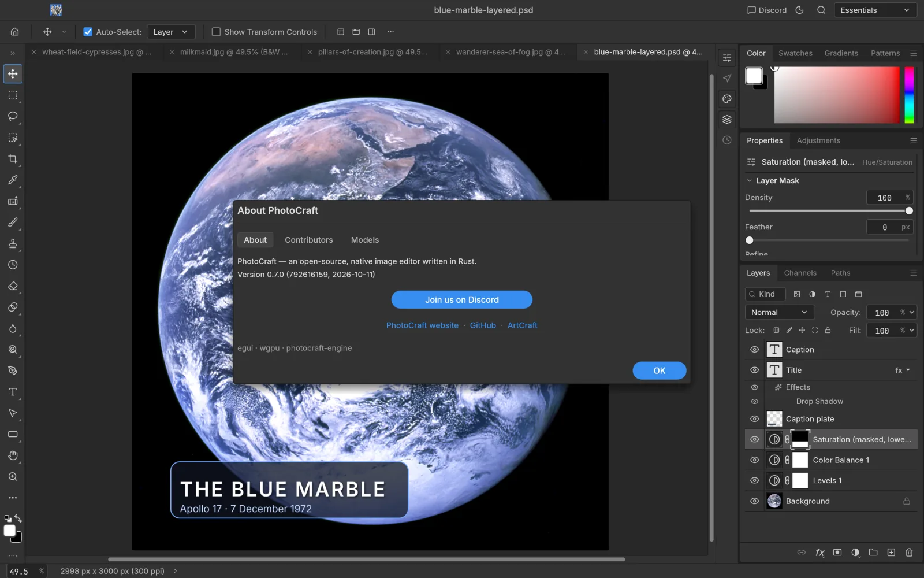The width and height of the screenshot is (924, 578).
Task: Open the milkmaid.jpg document tab
Action: pyautogui.click(x=233, y=52)
